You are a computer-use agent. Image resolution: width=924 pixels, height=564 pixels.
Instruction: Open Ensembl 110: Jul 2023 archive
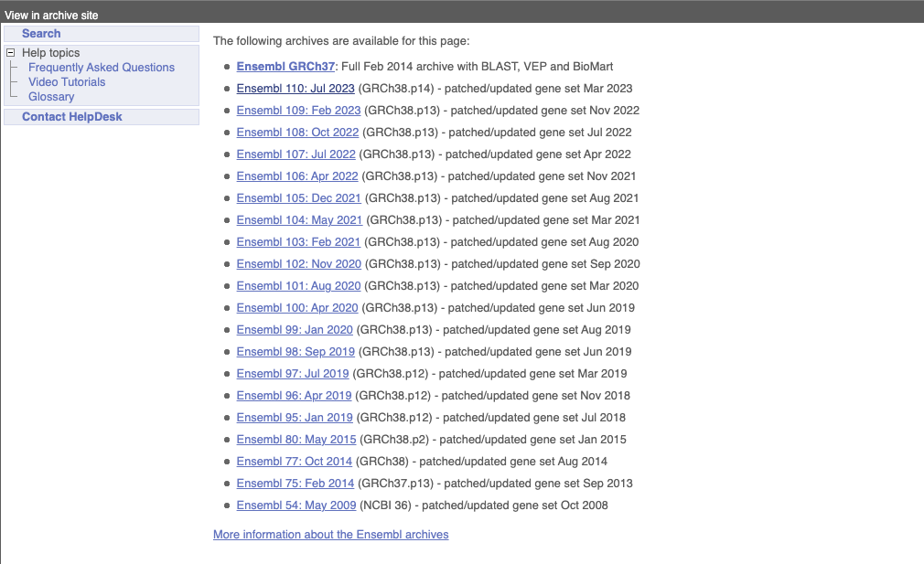295,89
